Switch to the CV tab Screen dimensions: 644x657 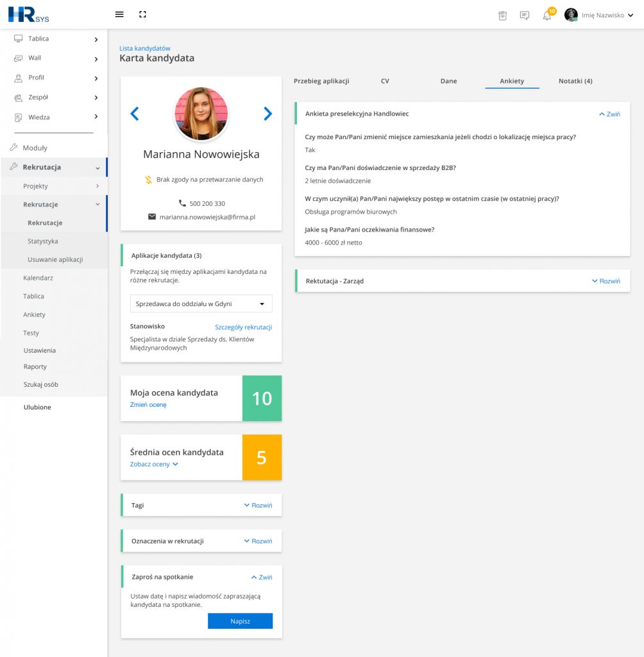point(385,81)
